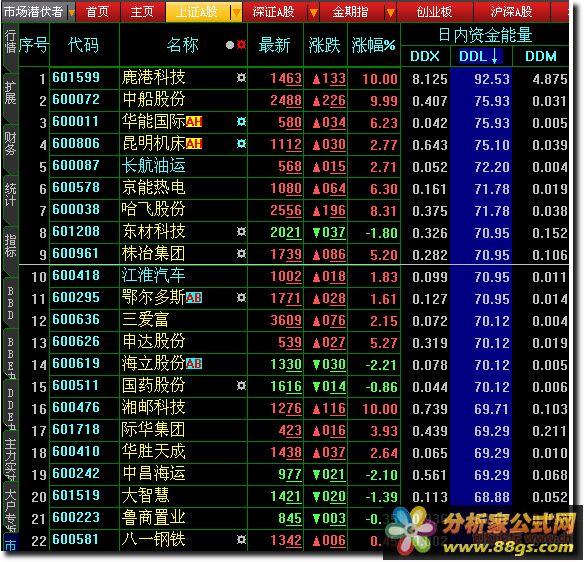This screenshot has height=562, width=585.
Task: Expand the dropdown arrow next to 深证A股
Action: click(x=314, y=13)
